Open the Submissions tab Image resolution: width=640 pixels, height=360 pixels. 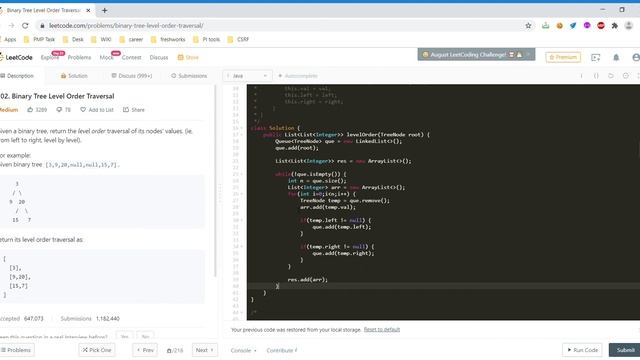point(189,76)
